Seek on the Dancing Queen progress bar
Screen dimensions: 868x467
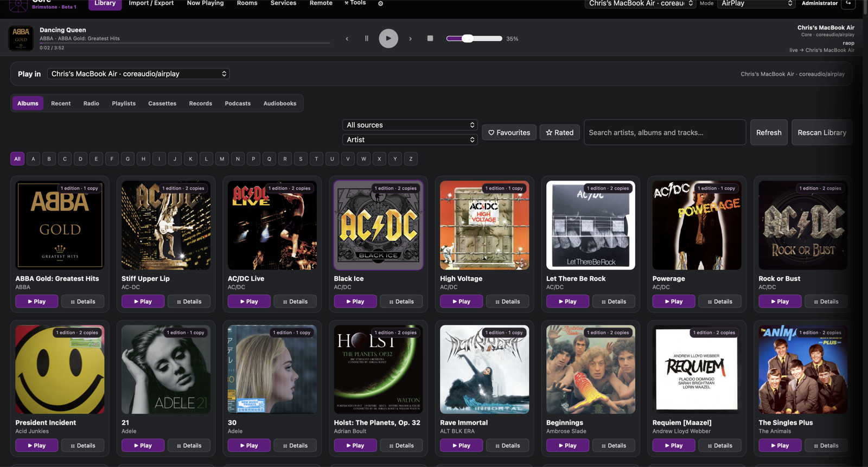point(185,43)
